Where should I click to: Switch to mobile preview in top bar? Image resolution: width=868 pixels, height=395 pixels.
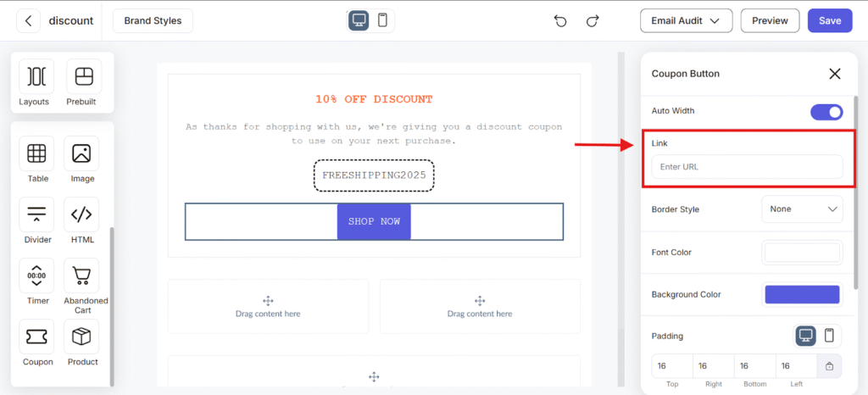[x=382, y=20]
